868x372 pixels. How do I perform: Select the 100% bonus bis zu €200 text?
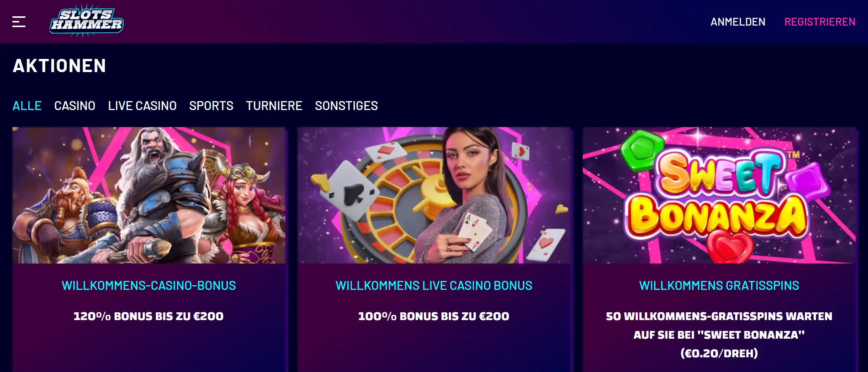point(434,316)
